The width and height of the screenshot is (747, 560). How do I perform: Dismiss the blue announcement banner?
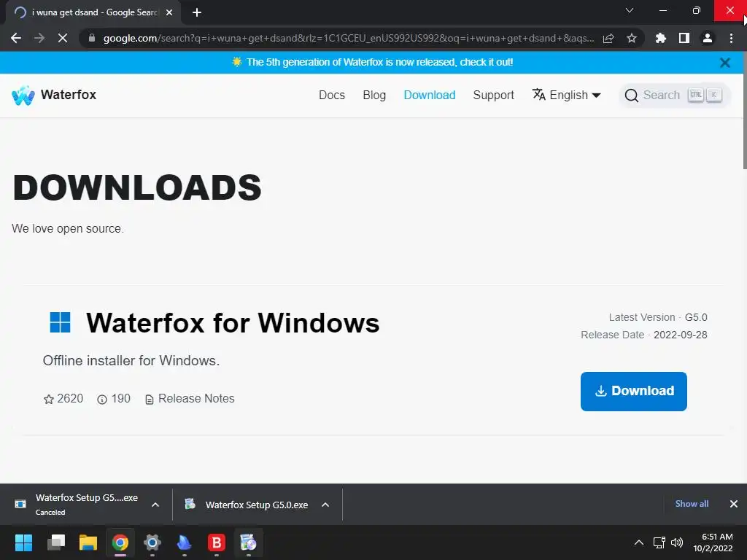pos(725,63)
